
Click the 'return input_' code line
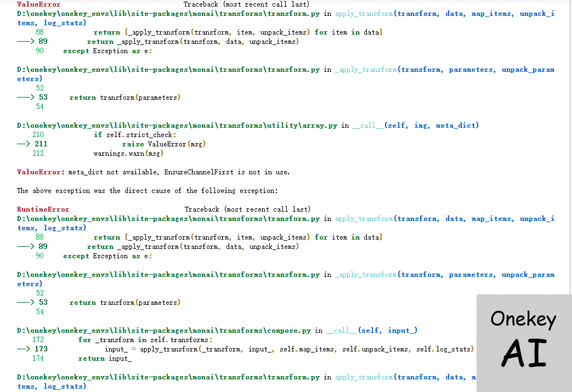[x=105, y=359]
